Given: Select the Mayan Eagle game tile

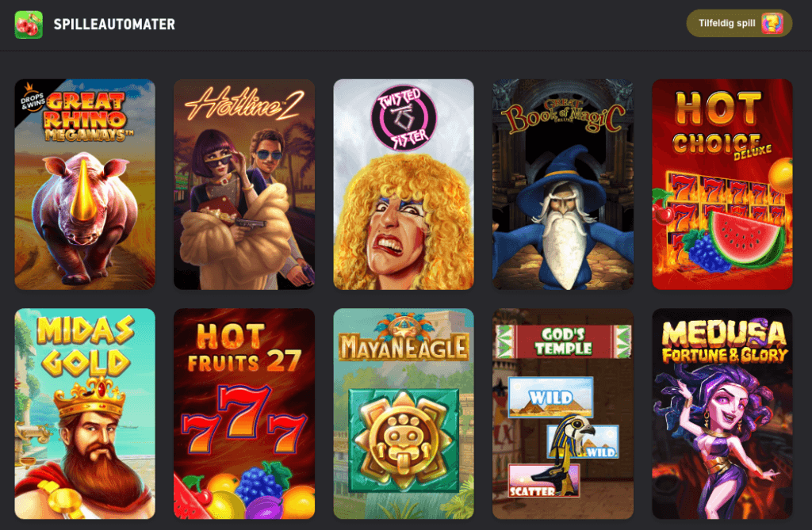Looking at the screenshot, I should 404,414.
